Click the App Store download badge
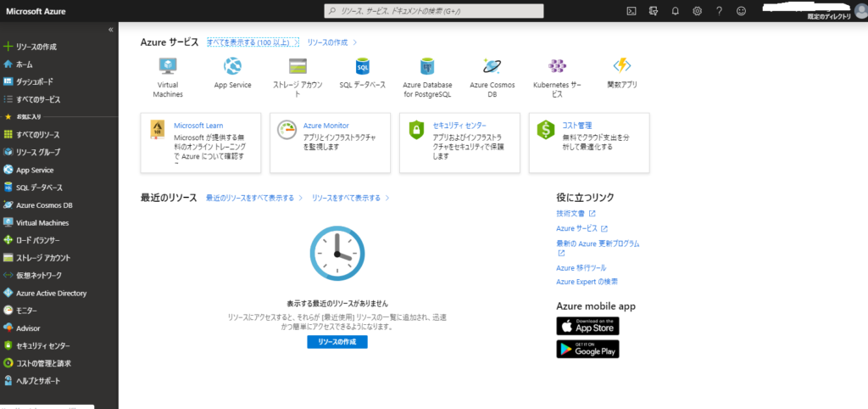868x409 pixels. coord(588,327)
